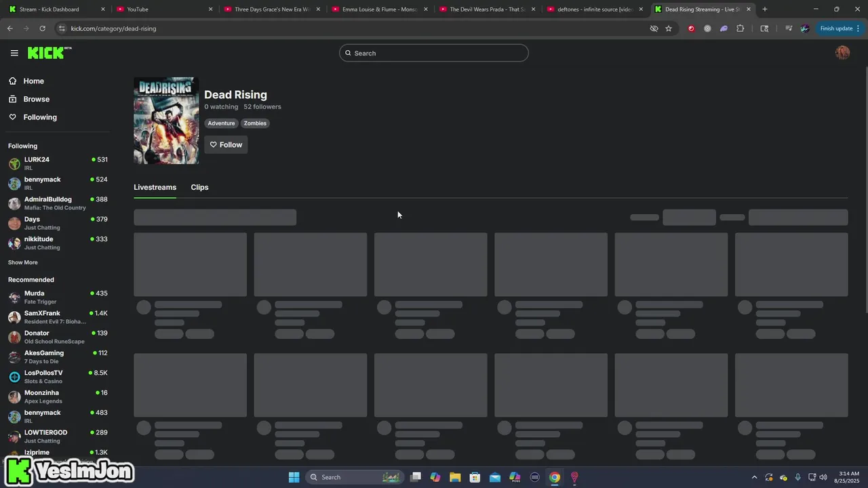This screenshot has width=868, height=488.
Task: Open Microsoft Store from taskbar
Action: [x=475, y=477]
